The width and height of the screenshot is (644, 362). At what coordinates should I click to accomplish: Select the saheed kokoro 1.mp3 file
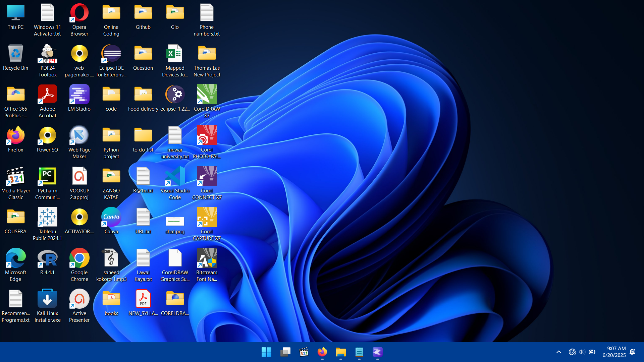tap(111, 265)
